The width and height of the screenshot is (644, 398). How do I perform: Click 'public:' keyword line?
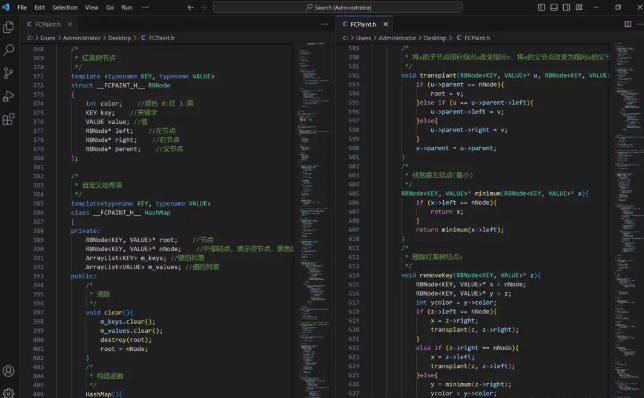[83, 276]
